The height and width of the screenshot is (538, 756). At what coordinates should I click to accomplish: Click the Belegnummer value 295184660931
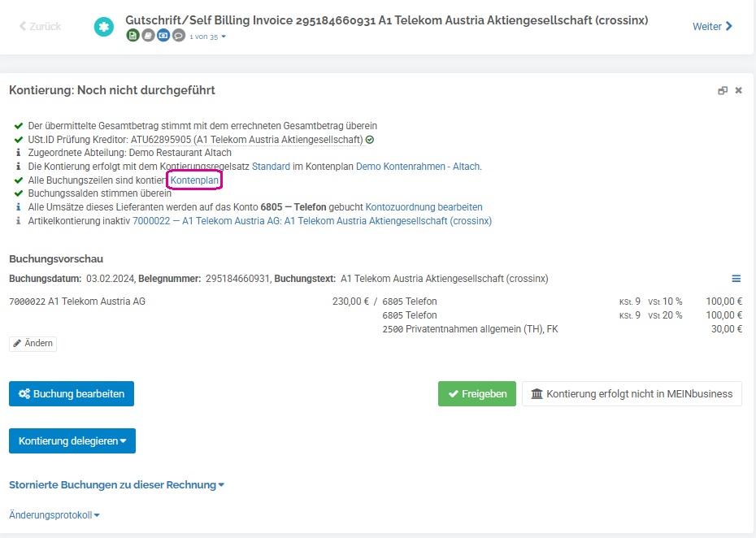(237, 279)
